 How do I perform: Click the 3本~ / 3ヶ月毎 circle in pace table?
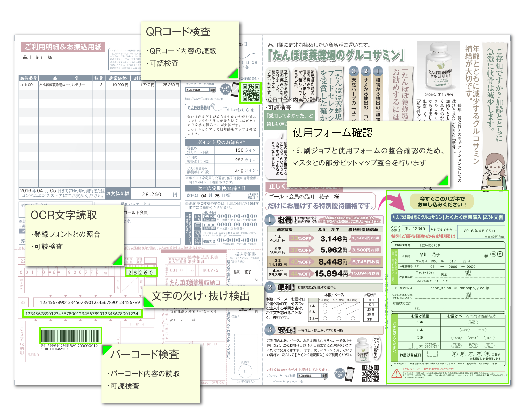353,318
